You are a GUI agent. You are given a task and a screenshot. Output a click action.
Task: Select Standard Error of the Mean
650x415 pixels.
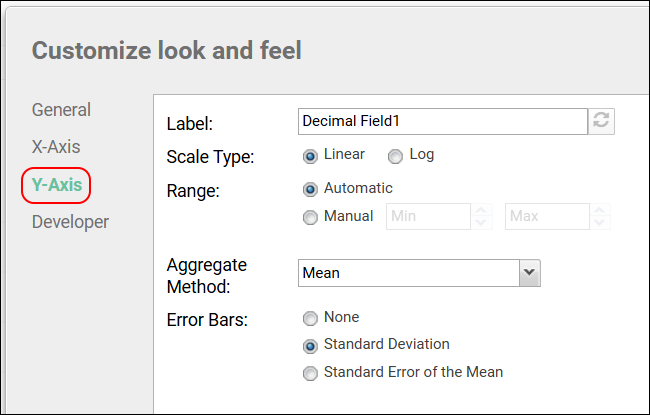[x=310, y=373]
